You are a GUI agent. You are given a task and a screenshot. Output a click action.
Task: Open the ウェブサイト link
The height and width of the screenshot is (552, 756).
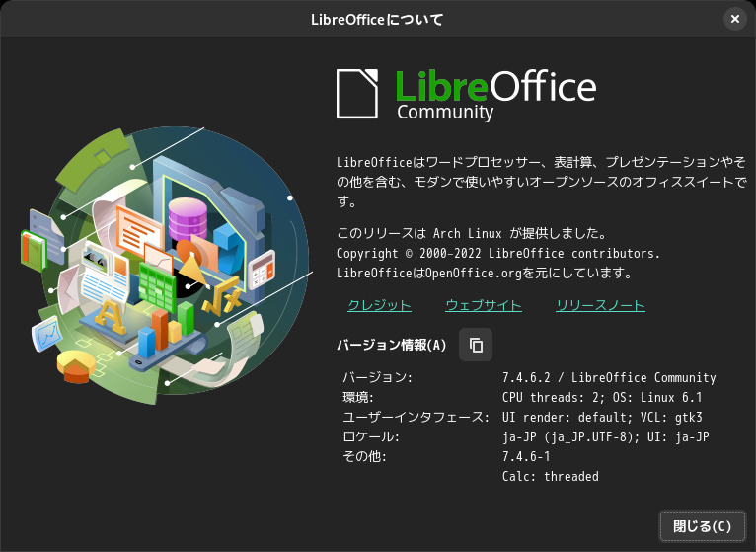484,305
